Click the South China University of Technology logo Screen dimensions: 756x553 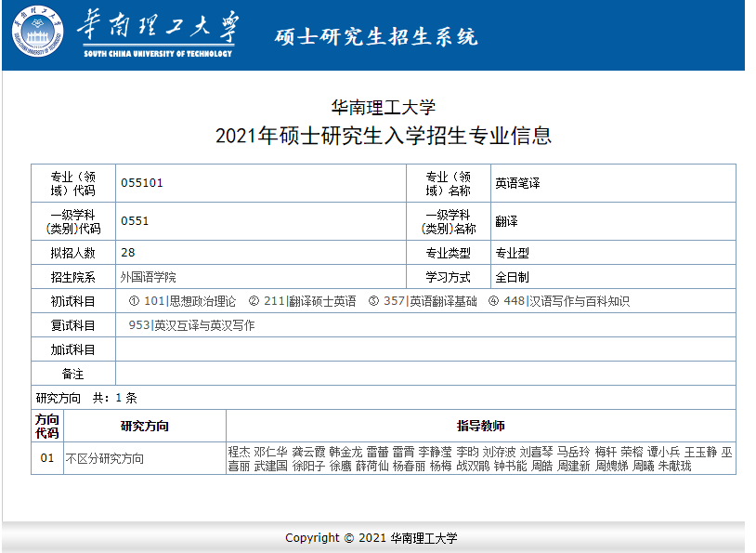point(125,33)
